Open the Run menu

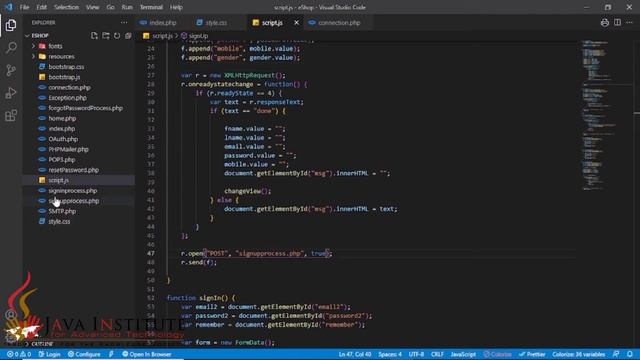pyautogui.click(x=127, y=7)
